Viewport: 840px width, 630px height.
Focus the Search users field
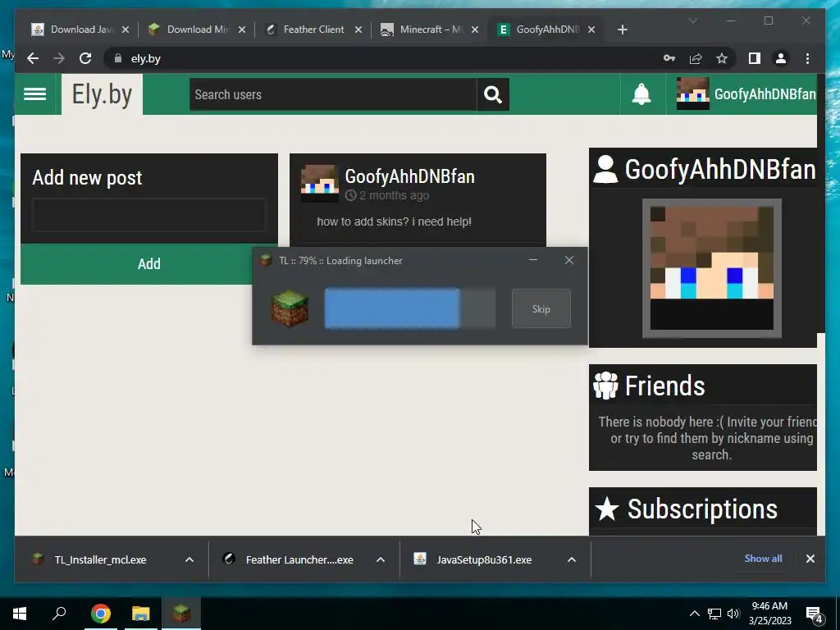(333, 95)
